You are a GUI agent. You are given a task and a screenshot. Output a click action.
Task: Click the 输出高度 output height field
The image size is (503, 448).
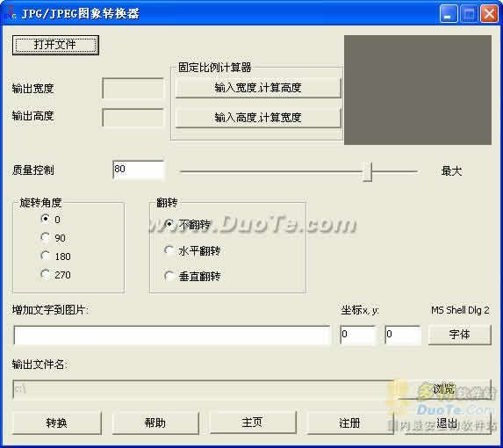tap(133, 118)
